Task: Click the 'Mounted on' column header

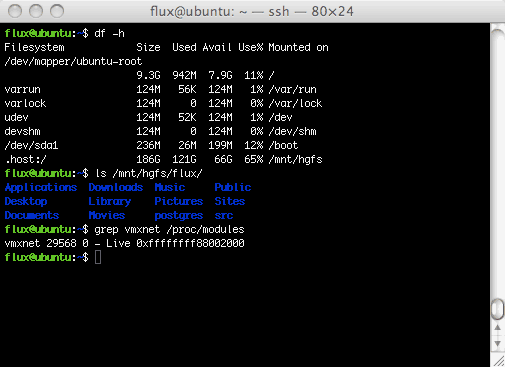Action: (x=298, y=47)
